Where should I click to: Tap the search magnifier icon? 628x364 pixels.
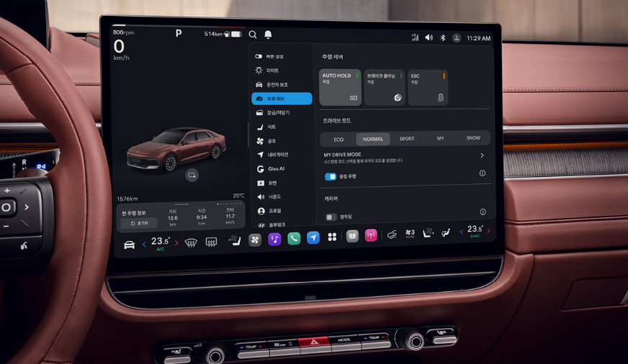tap(252, 35)
